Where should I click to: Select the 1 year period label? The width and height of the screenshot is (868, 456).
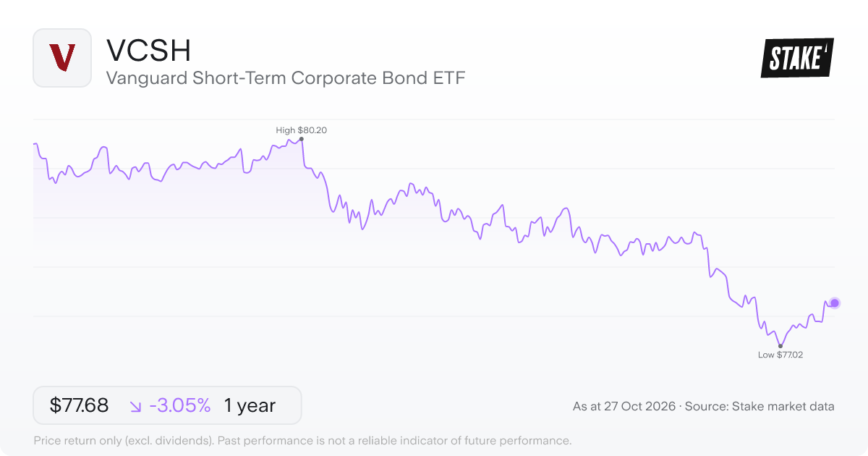click(250, 405)
